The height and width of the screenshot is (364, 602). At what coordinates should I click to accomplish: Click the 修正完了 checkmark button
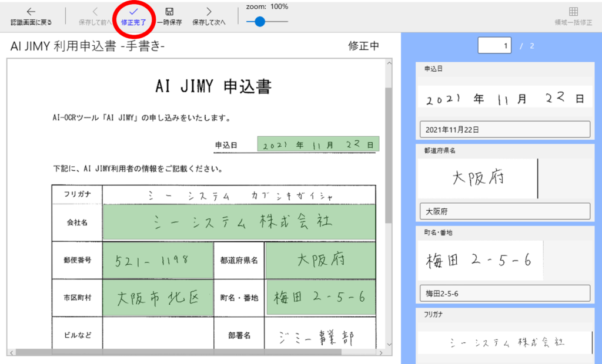[x=133, y=17]
